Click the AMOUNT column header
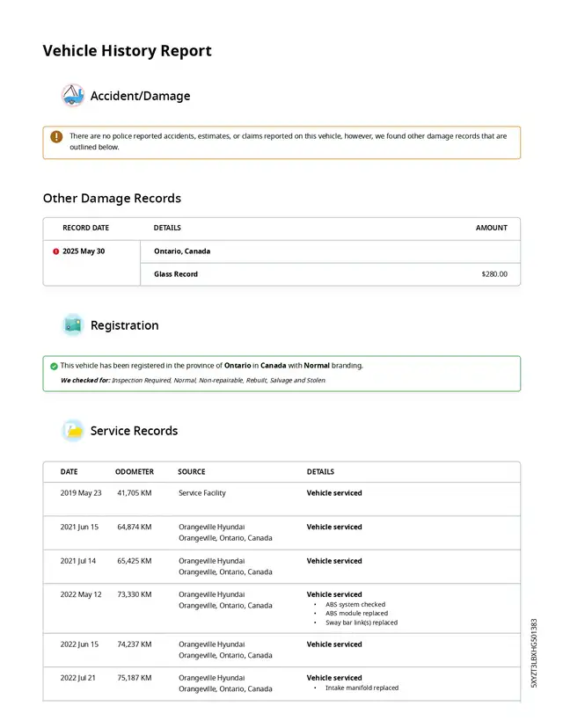 (x=491, y=228)
